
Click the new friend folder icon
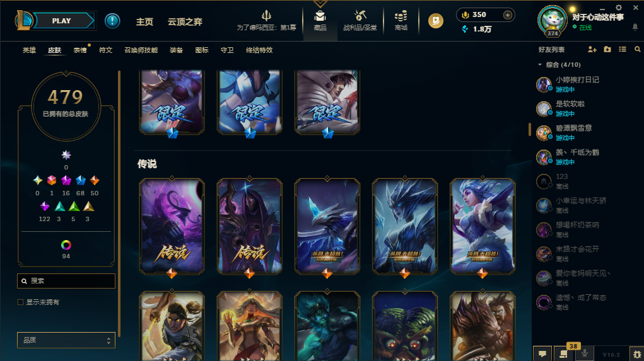coord(607,50)
